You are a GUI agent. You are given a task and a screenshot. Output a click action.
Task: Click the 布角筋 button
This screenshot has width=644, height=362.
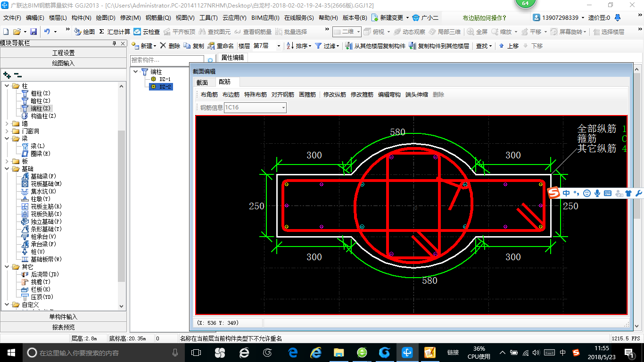pos(209,95)
